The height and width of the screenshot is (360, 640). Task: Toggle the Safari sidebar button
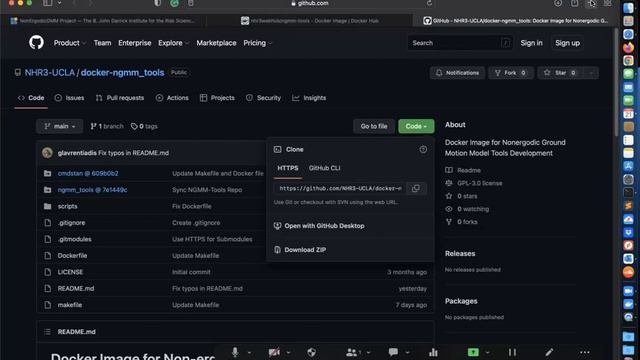(x=47, y=3)
